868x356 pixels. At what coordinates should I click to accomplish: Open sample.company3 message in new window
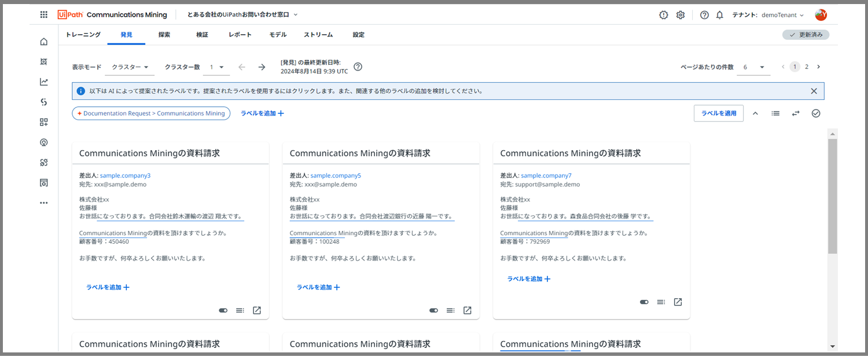click(x=257, y=310)
